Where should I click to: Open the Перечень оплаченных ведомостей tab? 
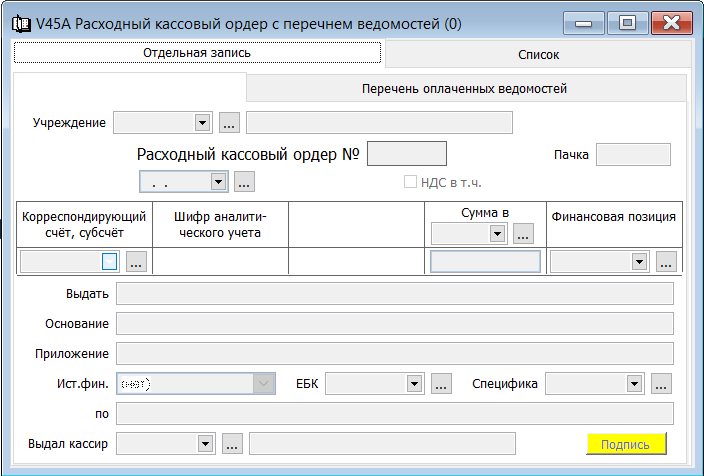[465, 88]
